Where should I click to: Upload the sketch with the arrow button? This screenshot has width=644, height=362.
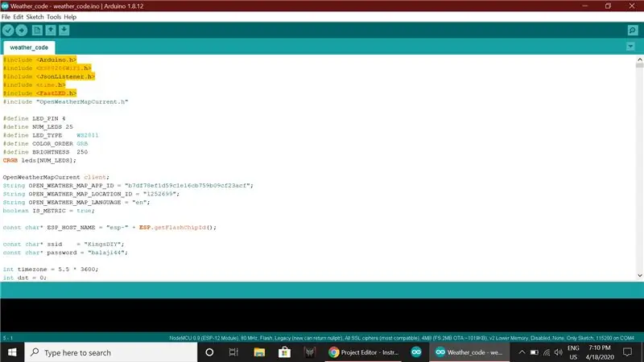[x=22, y=30]
